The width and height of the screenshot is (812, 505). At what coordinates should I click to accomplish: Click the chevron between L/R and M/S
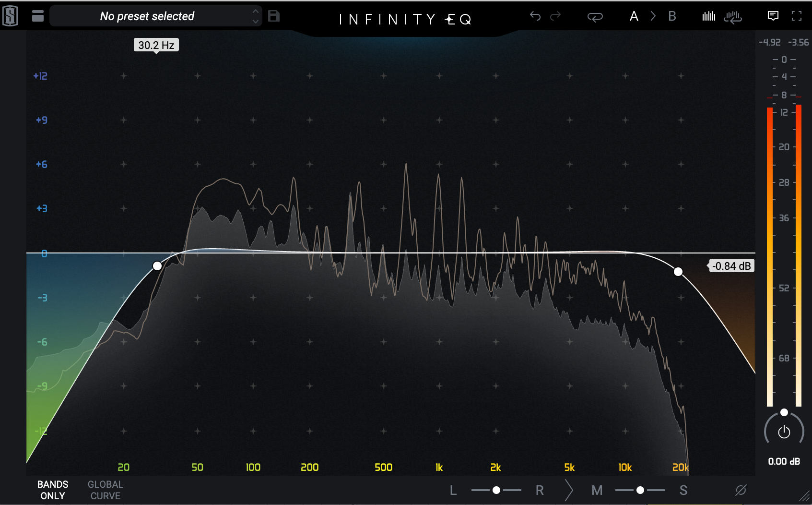click(569, 490)
